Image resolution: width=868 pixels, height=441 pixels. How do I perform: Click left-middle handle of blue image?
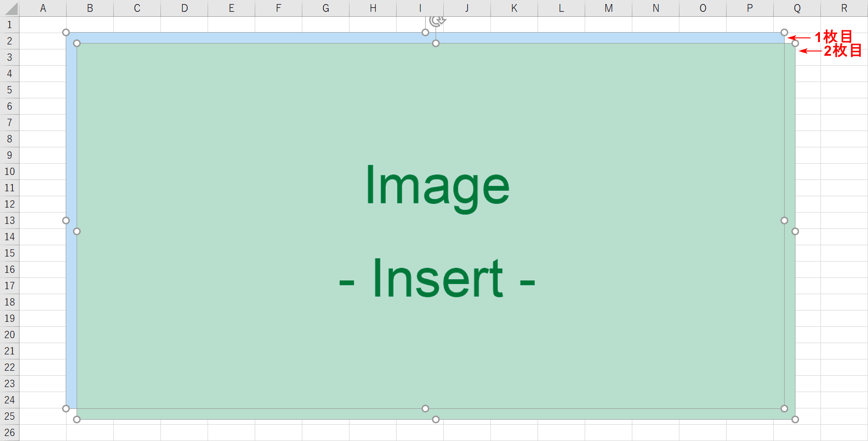(66, 220)
